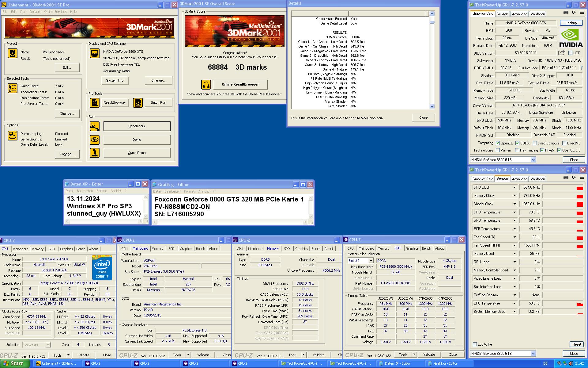Click the BIOS Version field in GPU-Z
Image resolution: width=588 pixels, height=368 pixels.
525,53
